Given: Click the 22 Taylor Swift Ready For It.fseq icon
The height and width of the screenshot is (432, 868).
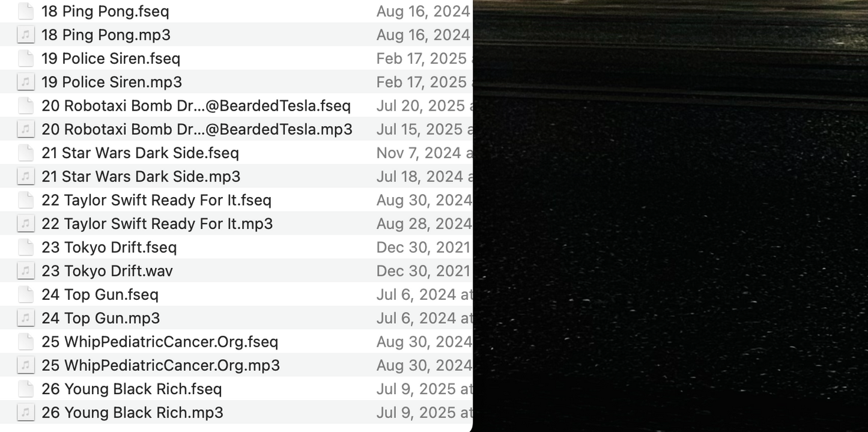Looking at the screenshot, I should [x=25, y=200].
